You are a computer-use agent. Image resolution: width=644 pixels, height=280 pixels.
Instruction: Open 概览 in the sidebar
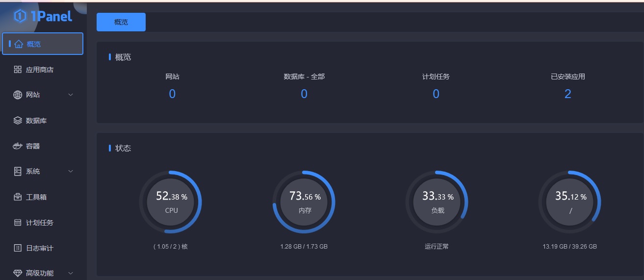pos(43,44)
